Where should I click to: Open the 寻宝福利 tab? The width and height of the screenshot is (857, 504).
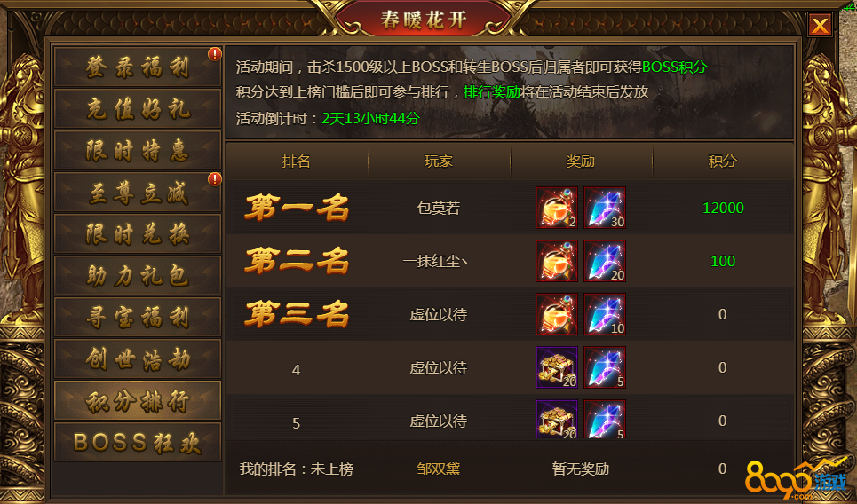pyautogui.click(x=138, y=317)
